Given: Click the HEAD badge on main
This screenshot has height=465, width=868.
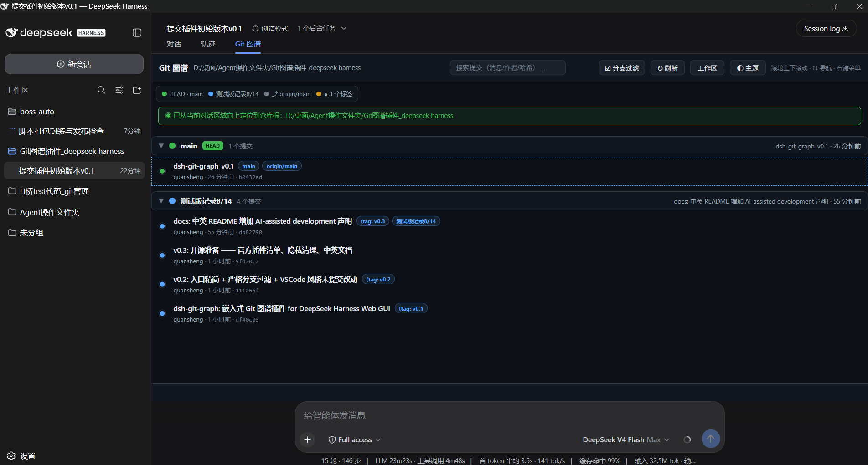Looking at the screenshot, I should [x=213, y=146].
